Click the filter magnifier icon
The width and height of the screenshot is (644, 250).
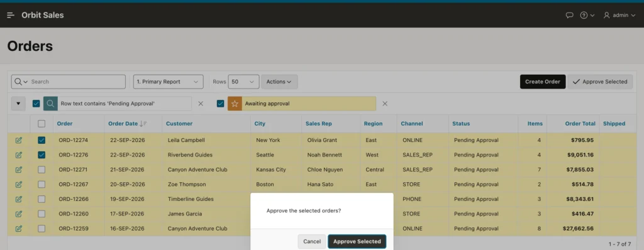50,104
